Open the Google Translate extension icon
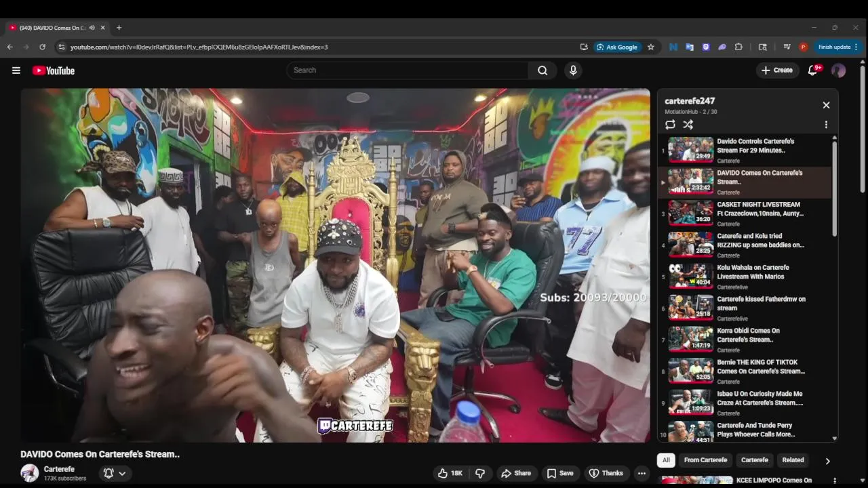This screenshot has width=868, height=488. 690,47
